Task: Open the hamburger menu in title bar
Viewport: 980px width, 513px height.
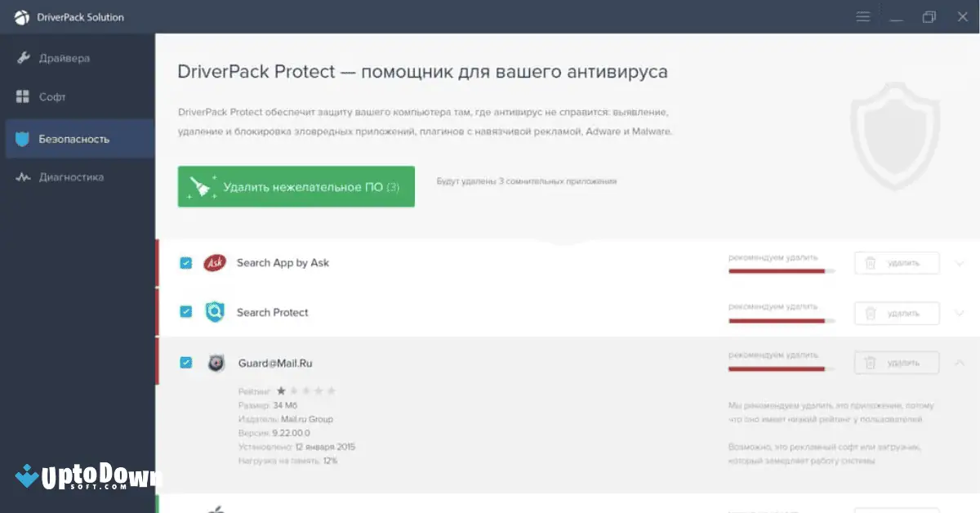Action: pos(862,16)
